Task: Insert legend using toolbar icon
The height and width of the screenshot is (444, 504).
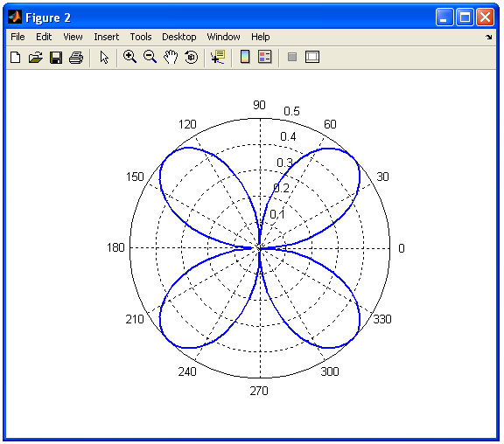Action: [x=265, y=57]
